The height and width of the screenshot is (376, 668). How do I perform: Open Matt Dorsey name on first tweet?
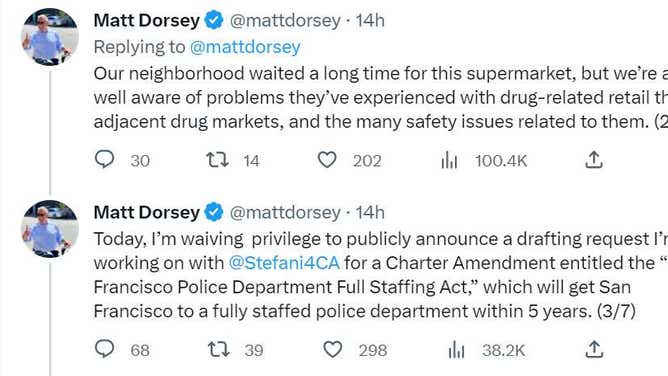point(147,20)
